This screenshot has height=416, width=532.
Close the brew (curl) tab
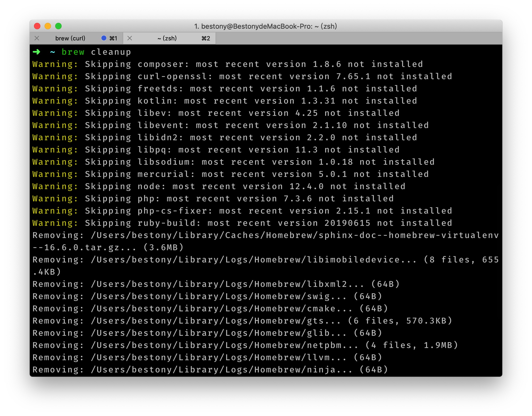point(37,38)
